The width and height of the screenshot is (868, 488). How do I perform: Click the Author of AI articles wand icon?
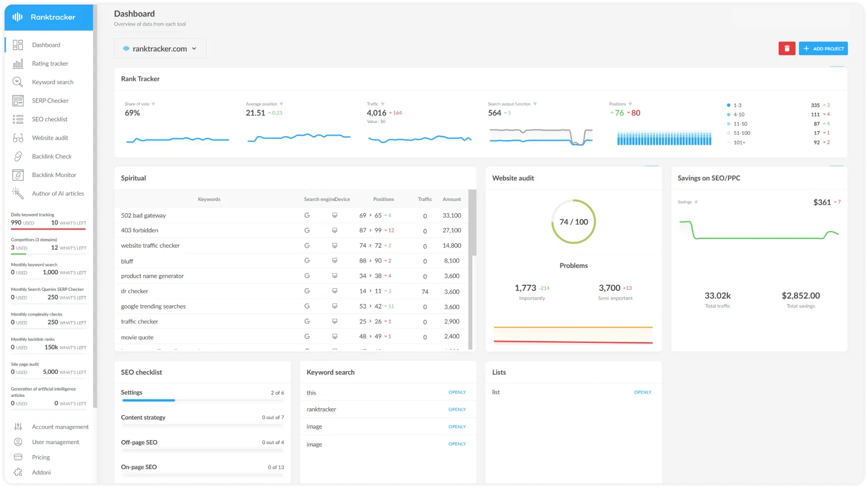pyautogui.click(x=18, y=194)
